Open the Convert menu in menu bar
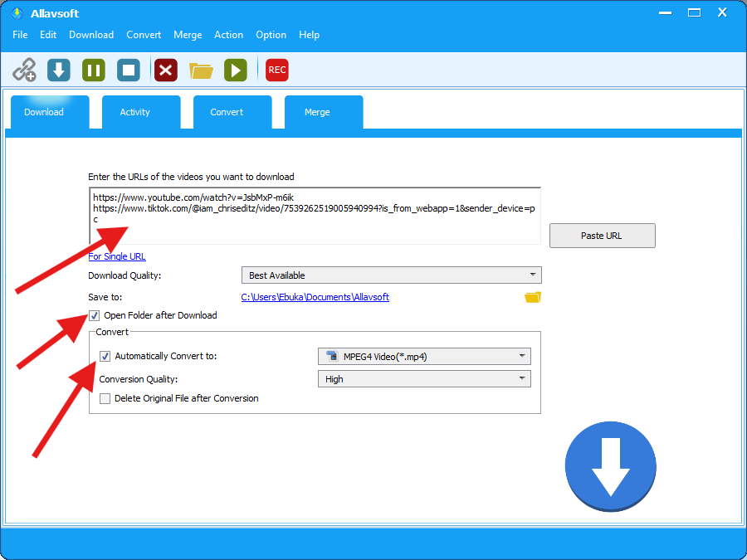The image size is (747, 560). 144,35
